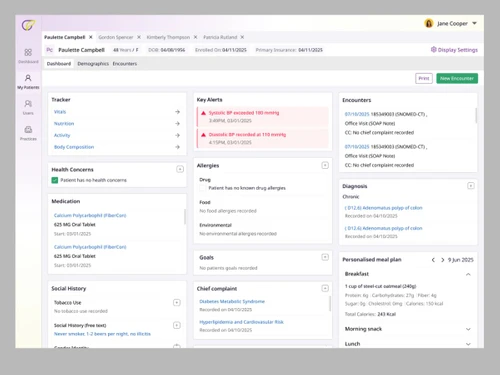The image size is (500, 375).
Task: Click the Encounters list scrollbar
Action: (476, 115)
